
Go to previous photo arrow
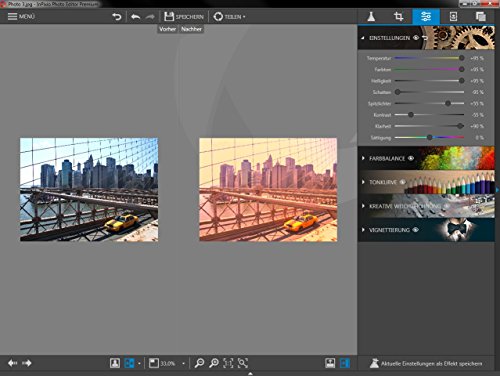click(x=13, y=363)
